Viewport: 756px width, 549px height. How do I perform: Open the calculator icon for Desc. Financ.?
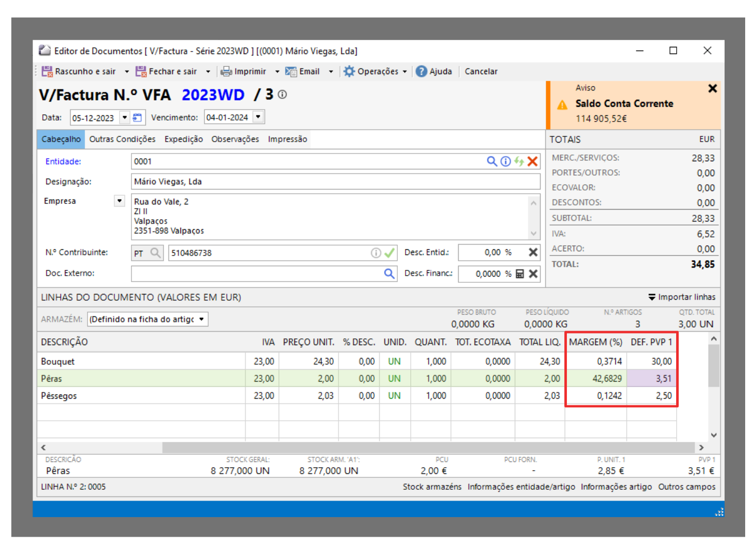[520, 274]
